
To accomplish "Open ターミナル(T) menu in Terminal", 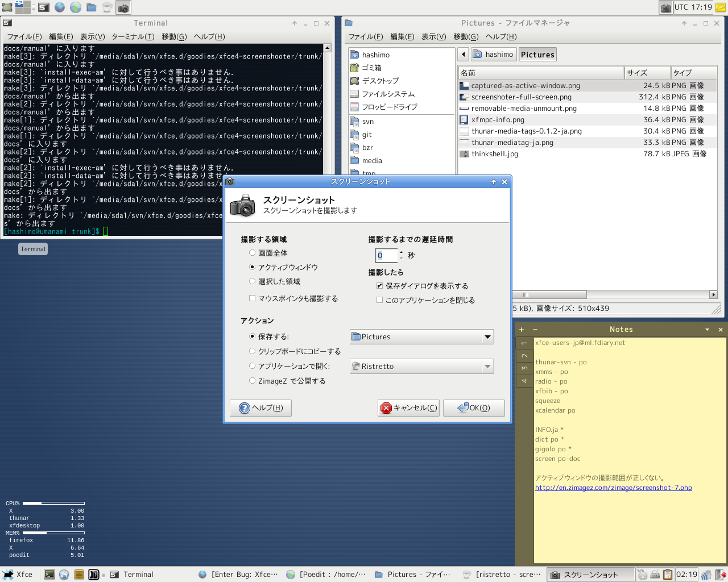I will (x=133, y=36).
